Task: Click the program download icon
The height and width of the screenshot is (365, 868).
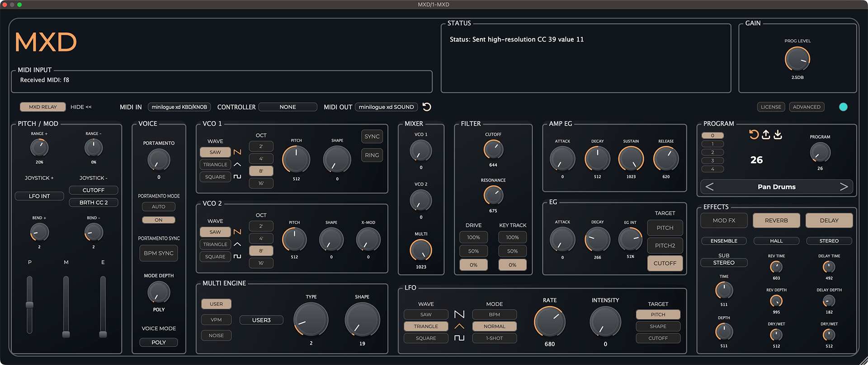Action: coord(778,135)
